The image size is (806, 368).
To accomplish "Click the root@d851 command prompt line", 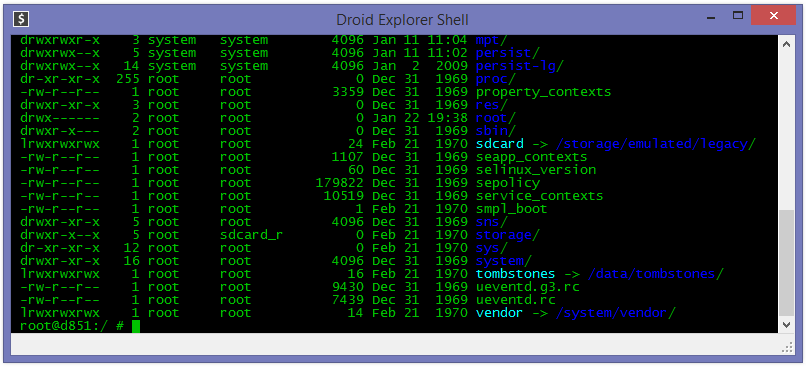I will 80,326.
